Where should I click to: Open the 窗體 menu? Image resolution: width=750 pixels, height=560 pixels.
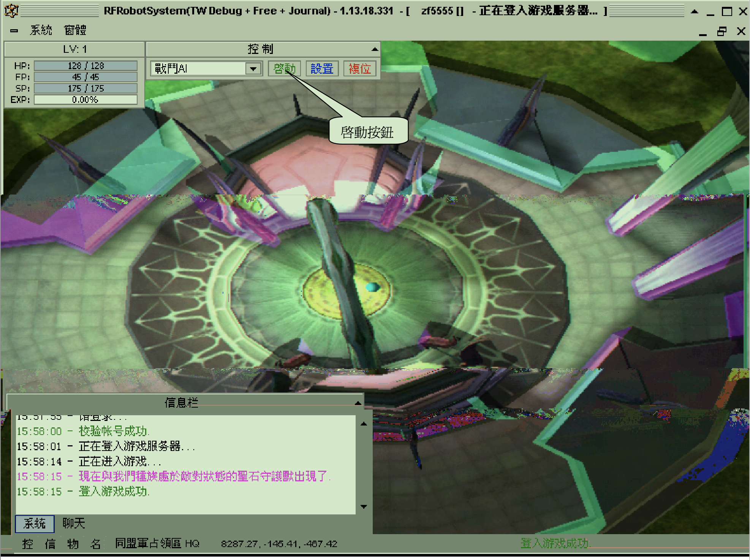[x=75, y=30]
